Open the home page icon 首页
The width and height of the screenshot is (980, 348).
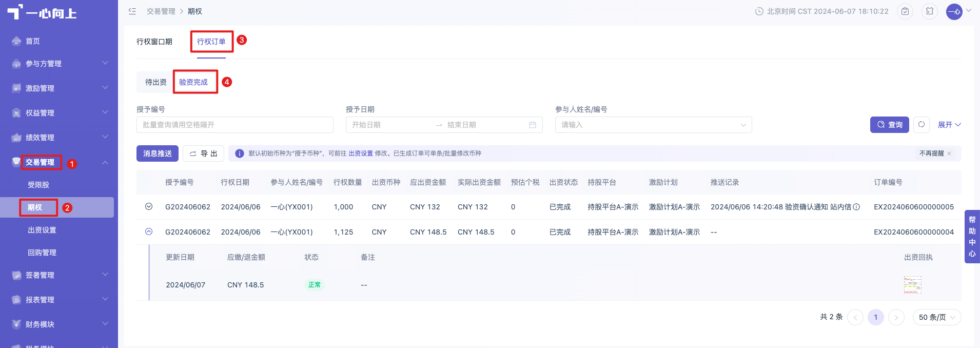pyautogui.click(x=16, y=41)
